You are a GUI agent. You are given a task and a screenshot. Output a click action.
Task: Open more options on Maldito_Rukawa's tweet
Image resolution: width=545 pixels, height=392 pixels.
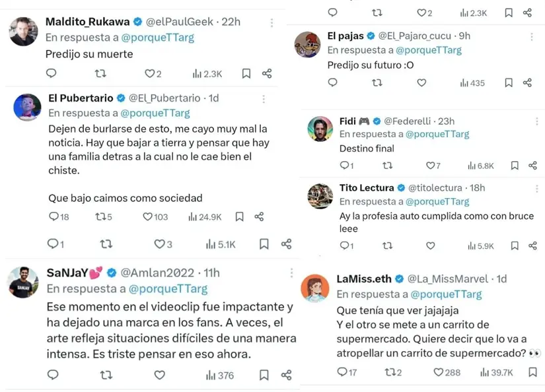[x=272, y=22]
